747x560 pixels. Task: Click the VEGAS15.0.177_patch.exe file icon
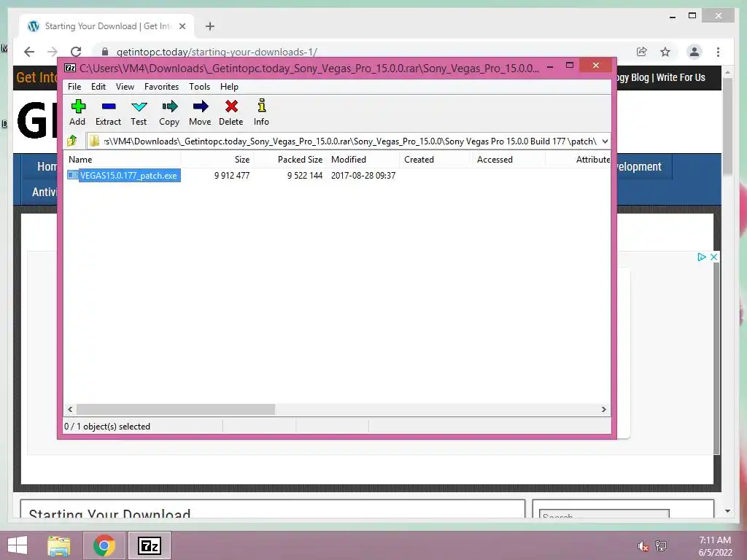(x=73, y=175)
